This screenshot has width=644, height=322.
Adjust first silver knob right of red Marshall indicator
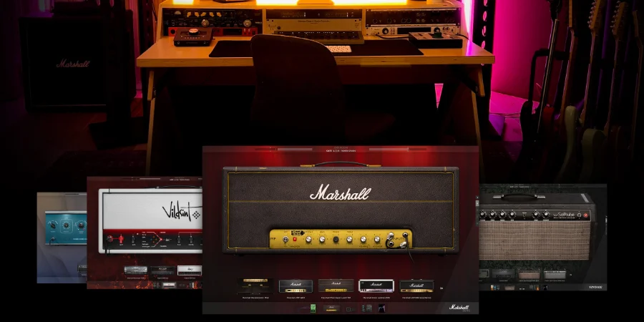[x=308, y=239]
